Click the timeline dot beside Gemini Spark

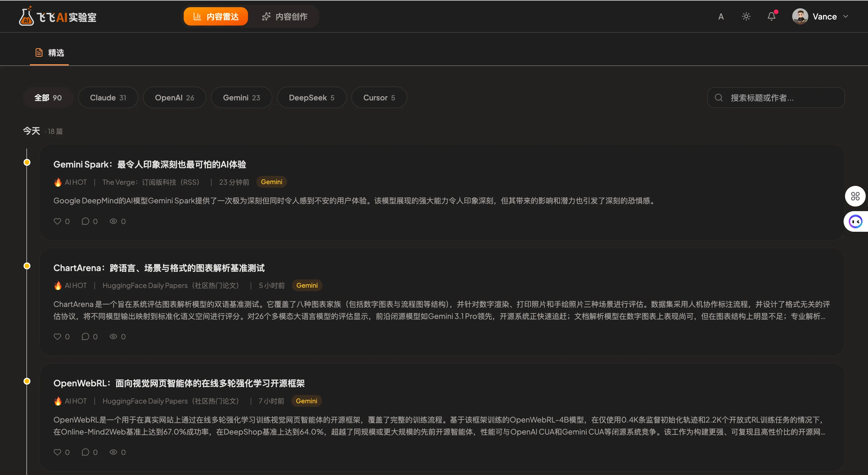[x=27, y=163]
